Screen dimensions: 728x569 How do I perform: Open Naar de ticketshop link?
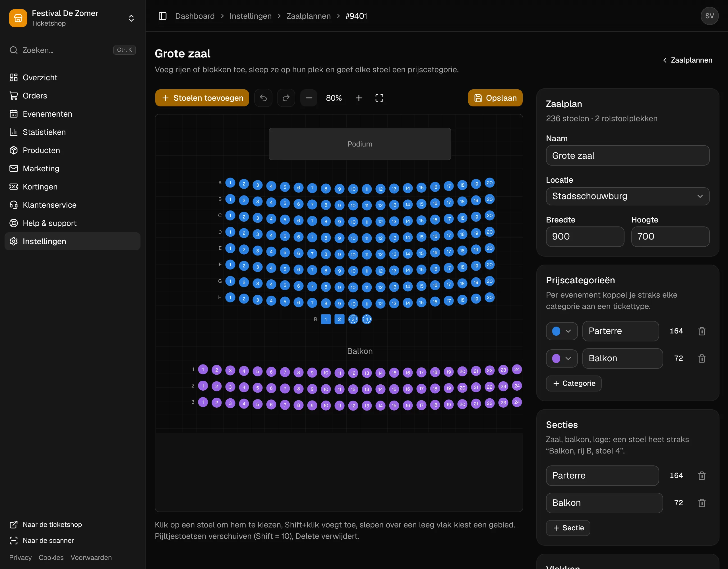pos(45,525)
